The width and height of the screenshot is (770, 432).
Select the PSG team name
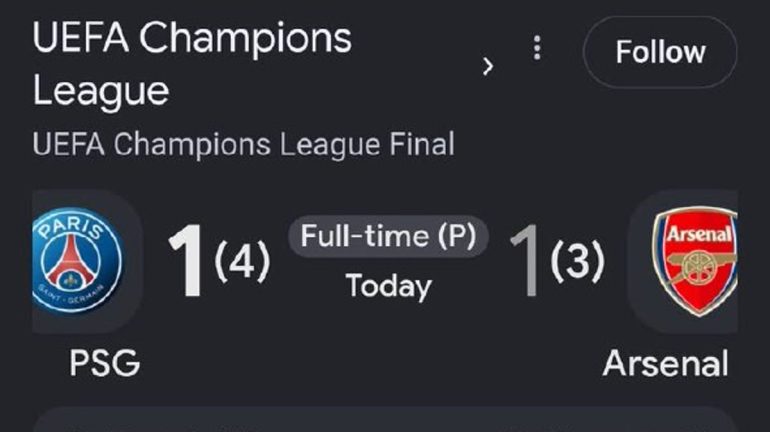click(105, 363)
